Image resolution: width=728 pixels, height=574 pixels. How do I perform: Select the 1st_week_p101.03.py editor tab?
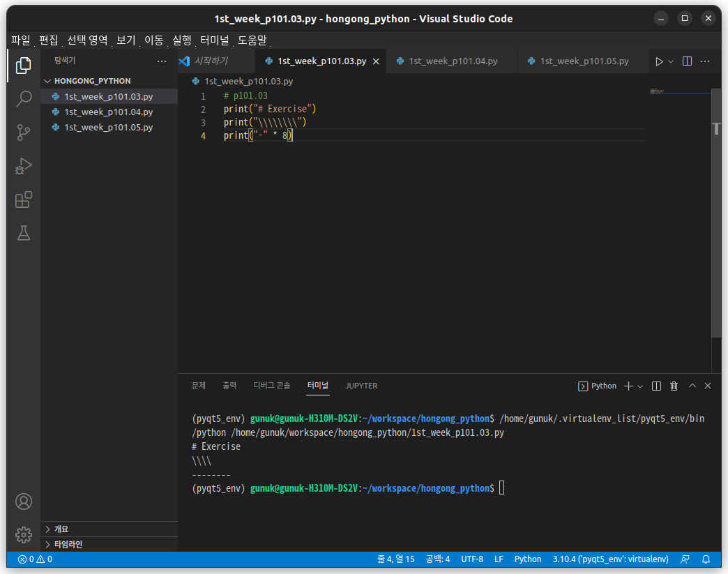(x=321, y=61)
